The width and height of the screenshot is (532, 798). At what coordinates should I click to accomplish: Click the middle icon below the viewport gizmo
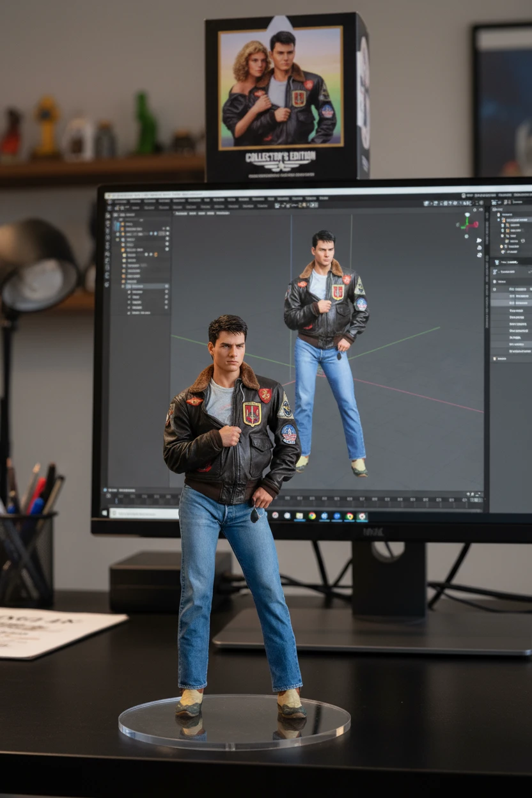click(479, 247)
